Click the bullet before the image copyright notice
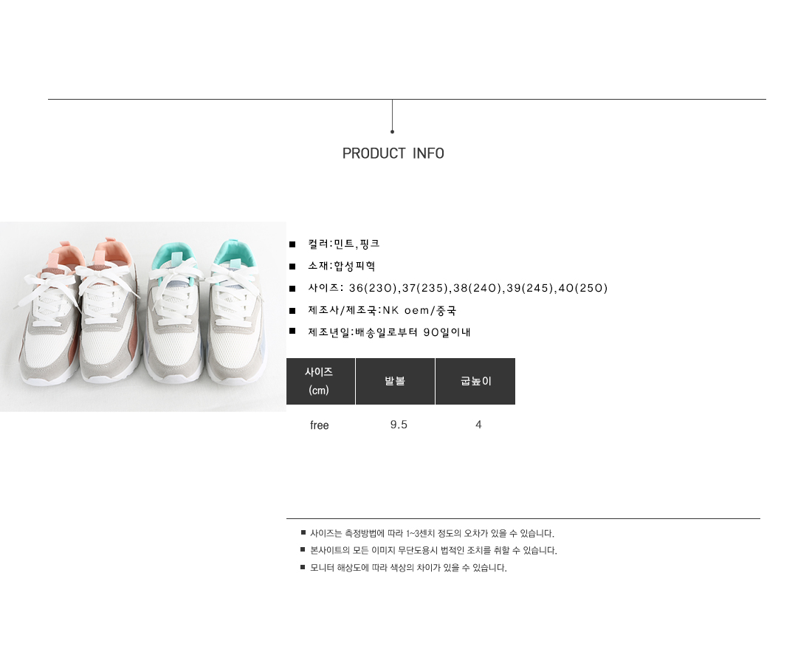 [x=303, y=549]
